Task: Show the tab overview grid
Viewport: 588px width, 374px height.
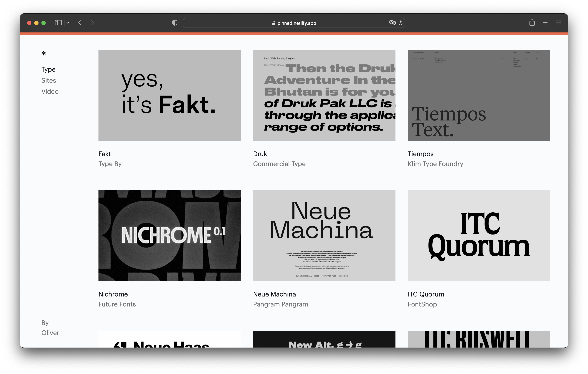Action: click(x=558, y=23)
